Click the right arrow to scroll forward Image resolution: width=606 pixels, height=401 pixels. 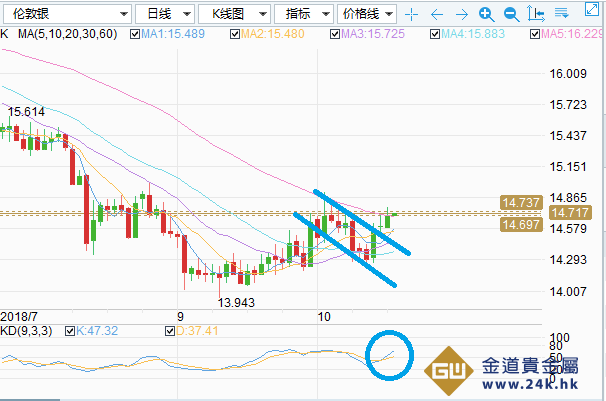coord(460,15)
